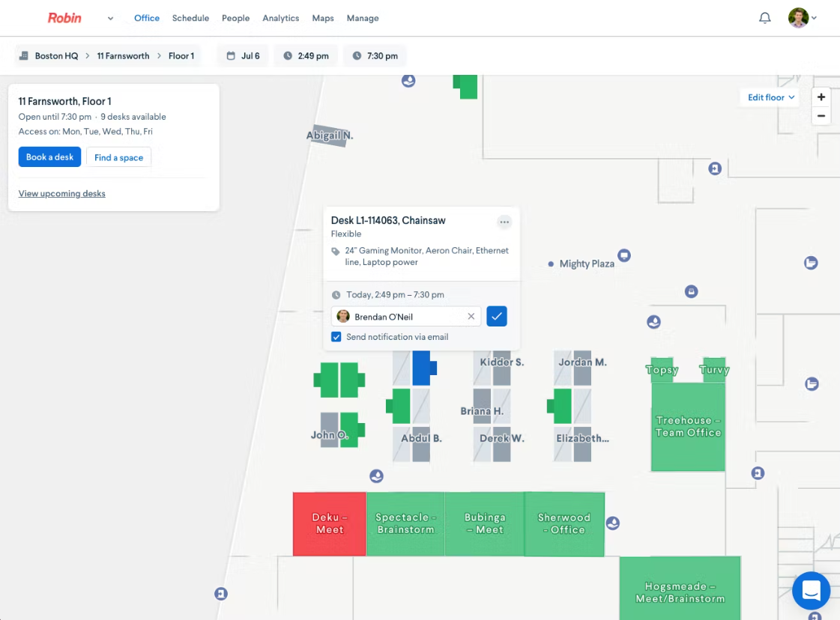
Task: Click Kidder S.'s desk
Action: point(501,368)
